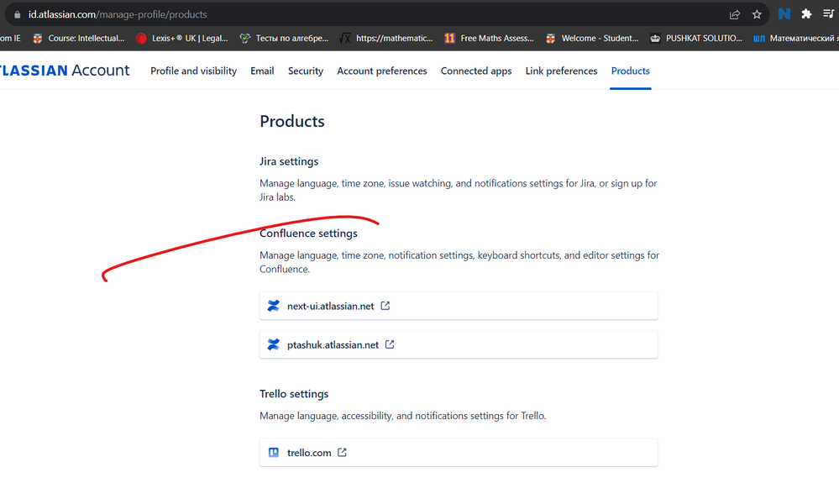Click external link icon for trello.com
Viewport: 839px width, 504px height.
click(x=342, y=453)
